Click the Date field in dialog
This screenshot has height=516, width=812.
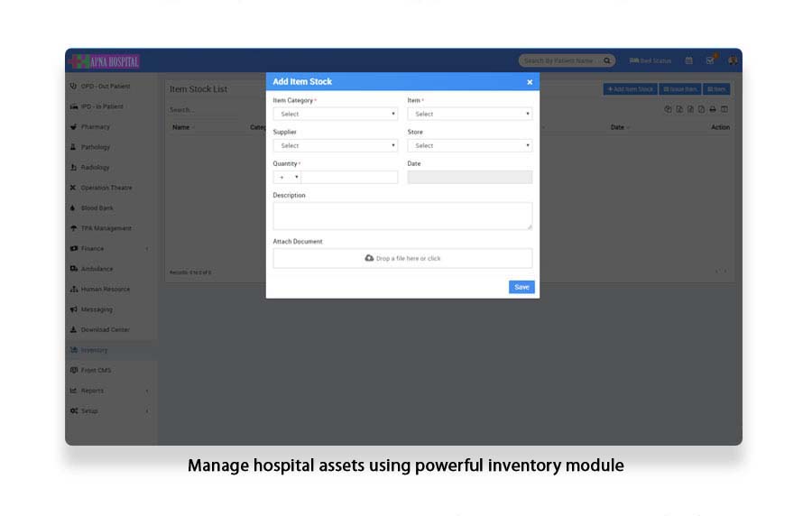click(x=470, y=177)
